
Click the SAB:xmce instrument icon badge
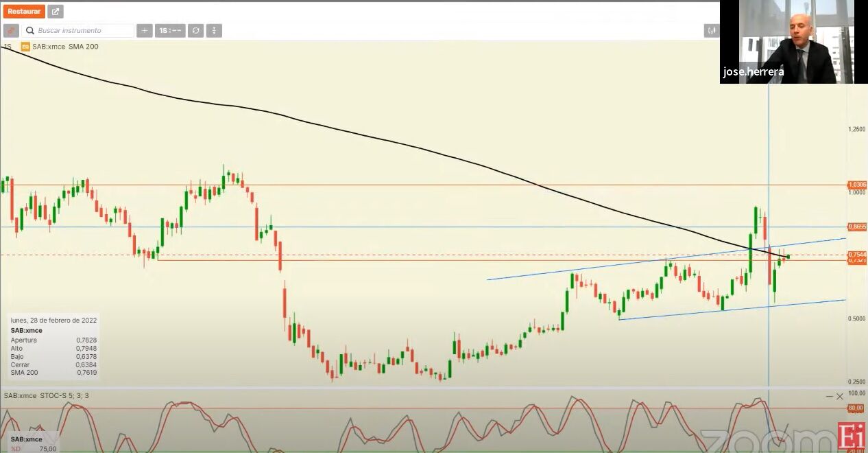pos(25,47)
